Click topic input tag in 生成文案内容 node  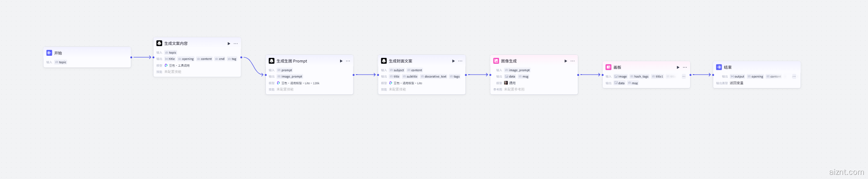[x=171, y=52]
